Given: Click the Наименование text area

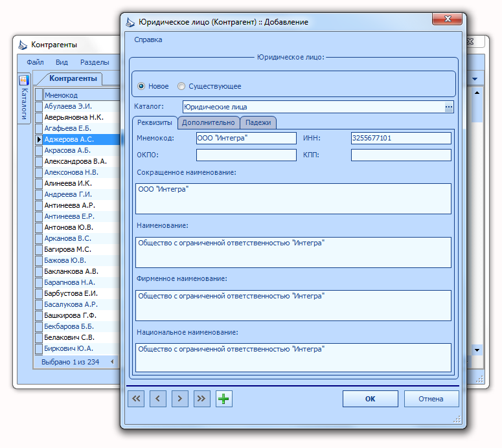Looking at the screenshot, I should point(293,252).
